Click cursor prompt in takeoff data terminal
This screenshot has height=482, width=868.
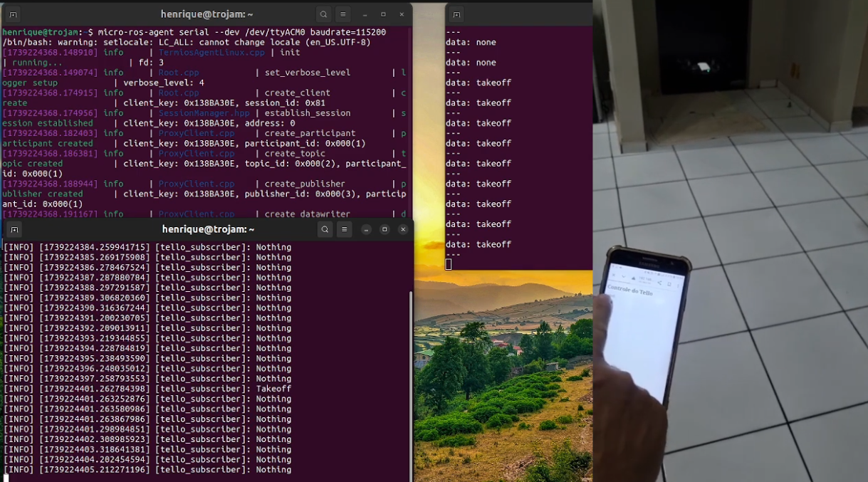point(449,265)
